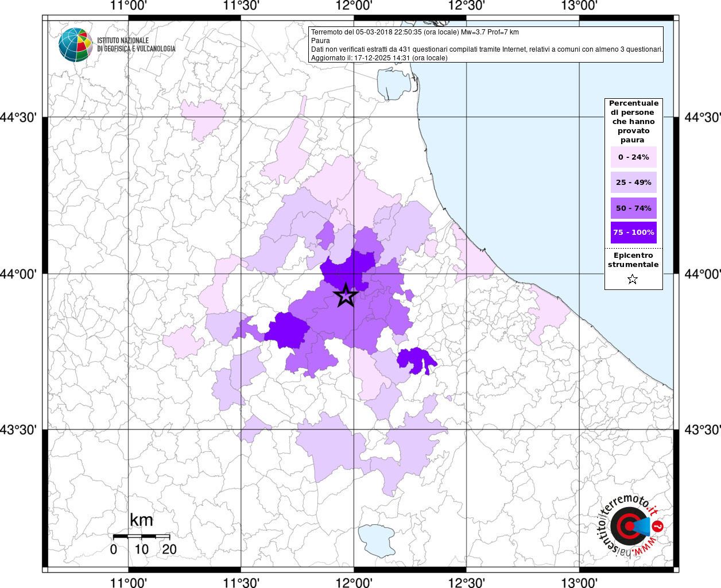The width and height of the screenshot is (721, 588).
Task: Click the 'Terremoto del 05-03-2018' header line
Action: pos(414,32)
